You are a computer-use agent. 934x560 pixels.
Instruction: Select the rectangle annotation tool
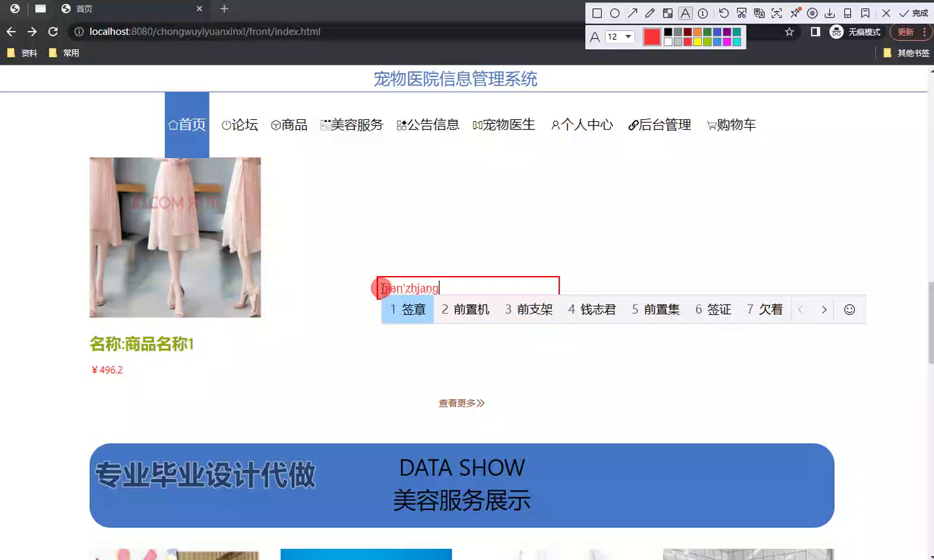(x=597, y=13)
